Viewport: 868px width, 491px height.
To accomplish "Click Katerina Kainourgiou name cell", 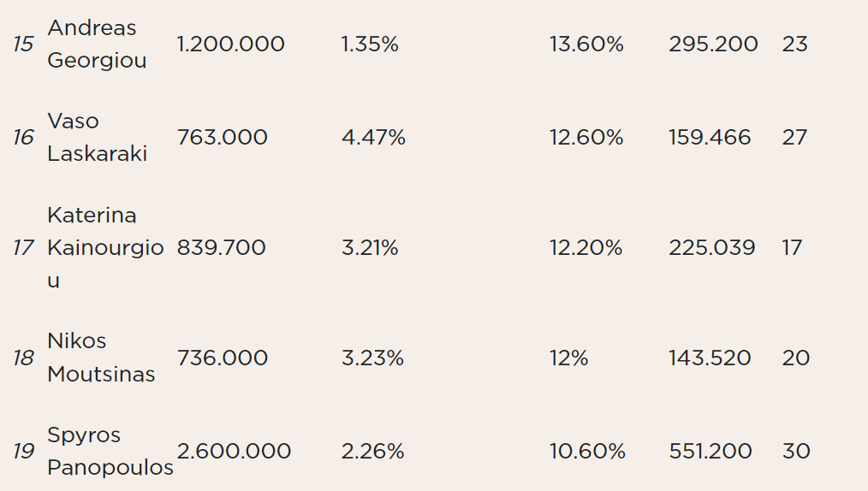I will [x=105, y=247].
